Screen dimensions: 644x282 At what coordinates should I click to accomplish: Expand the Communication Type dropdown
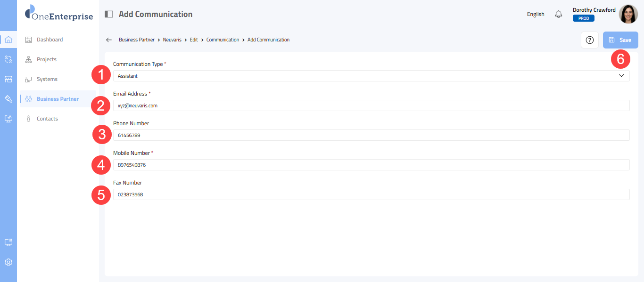(371, 76)
